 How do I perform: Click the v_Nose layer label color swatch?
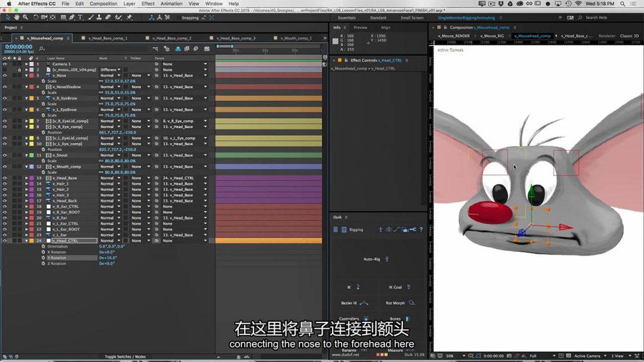[x=31, y=75]
